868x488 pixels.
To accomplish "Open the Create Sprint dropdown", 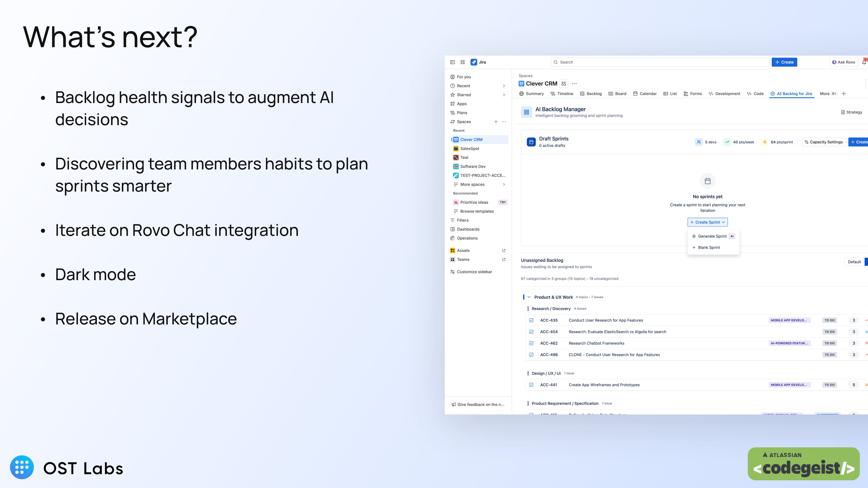I will [x=708, y=222].
